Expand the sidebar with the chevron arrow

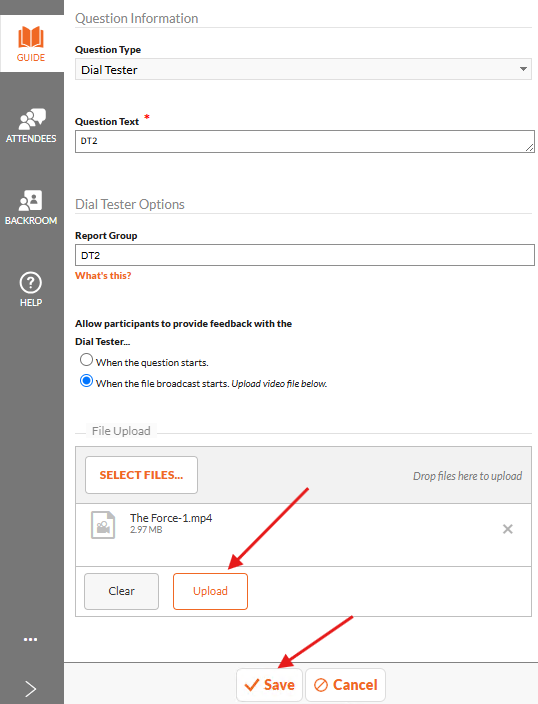[30, 689]
